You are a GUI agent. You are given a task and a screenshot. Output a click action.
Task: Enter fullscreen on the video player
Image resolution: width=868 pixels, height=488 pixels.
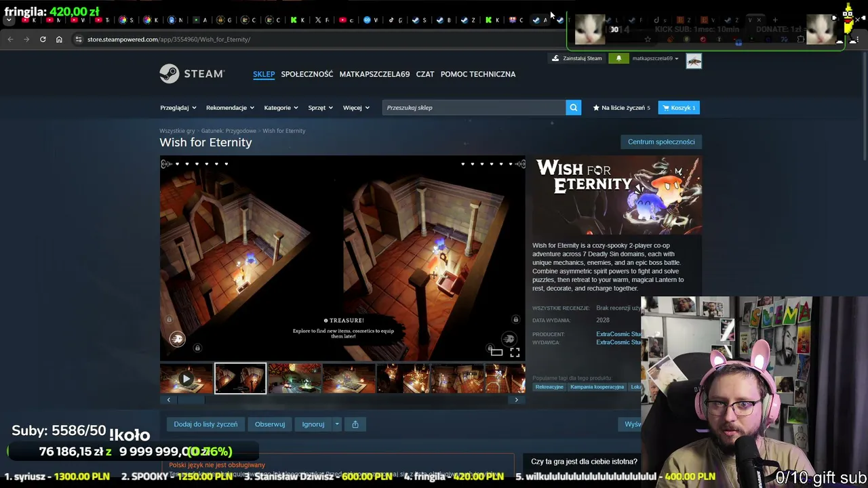515,352
